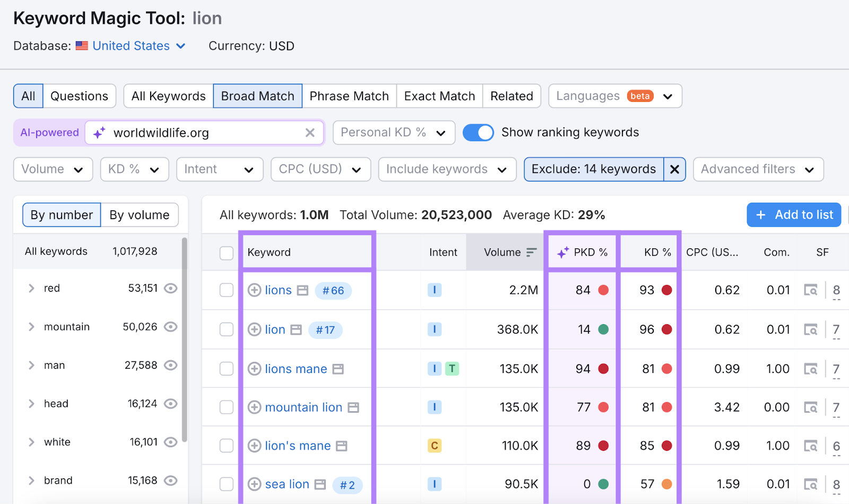Check the select-all keywords checkbox
849x504 pixels.
click(x=227, y=253)
